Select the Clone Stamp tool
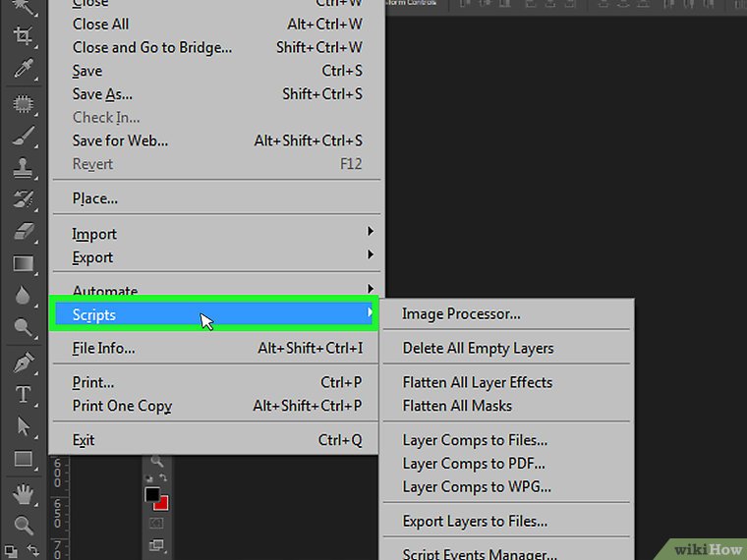 (x=24, y=168)
